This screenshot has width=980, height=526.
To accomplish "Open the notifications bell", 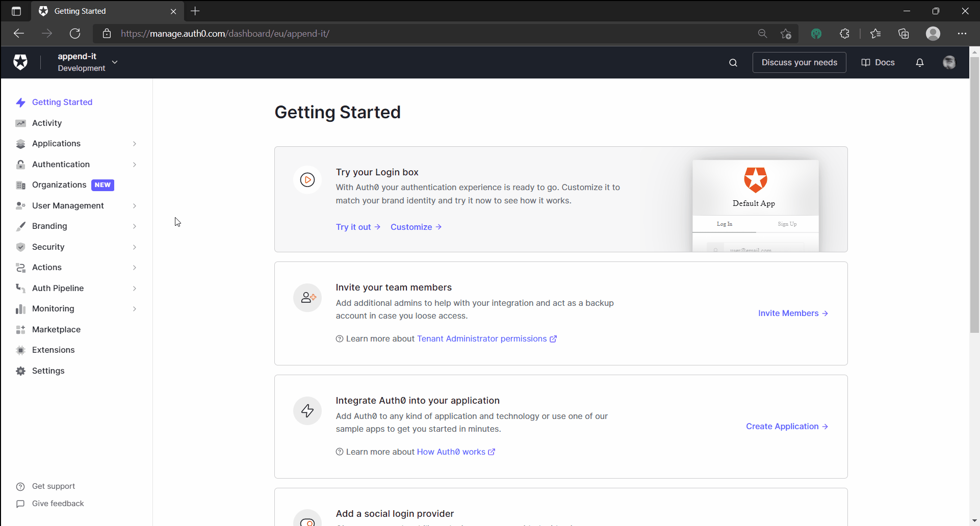I will pos(919,62).
